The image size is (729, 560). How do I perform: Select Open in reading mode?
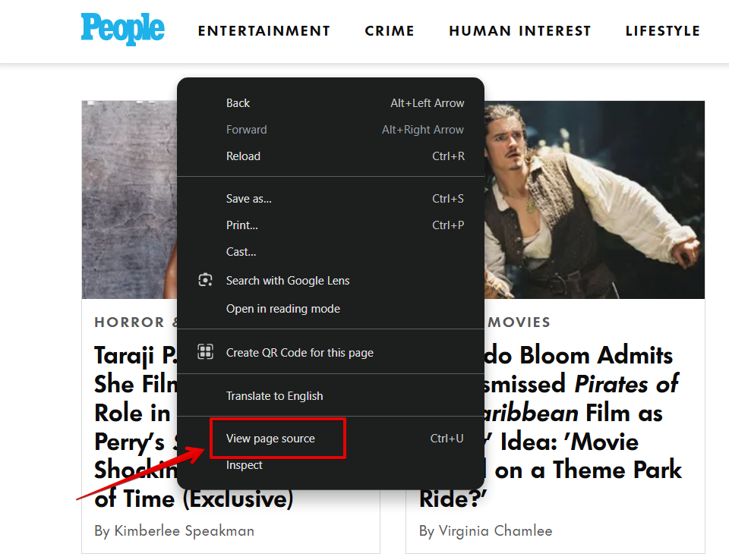(x=282, y=309)
